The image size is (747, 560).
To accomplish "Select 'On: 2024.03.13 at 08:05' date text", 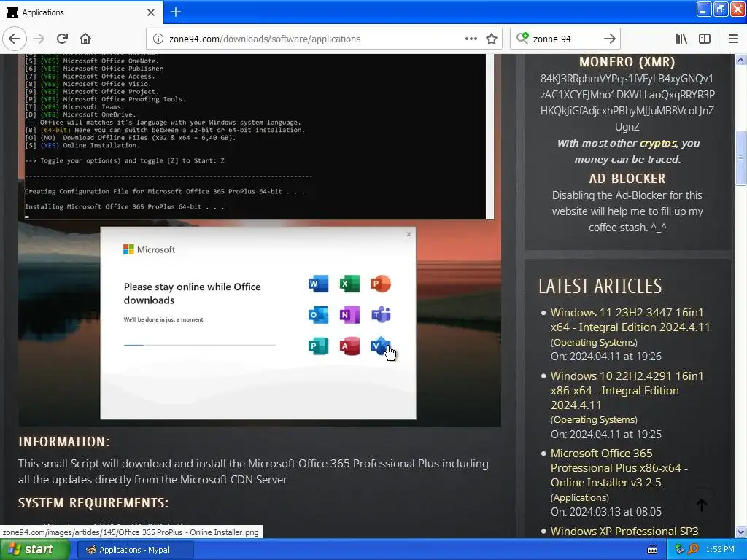I will pos(606,512).
